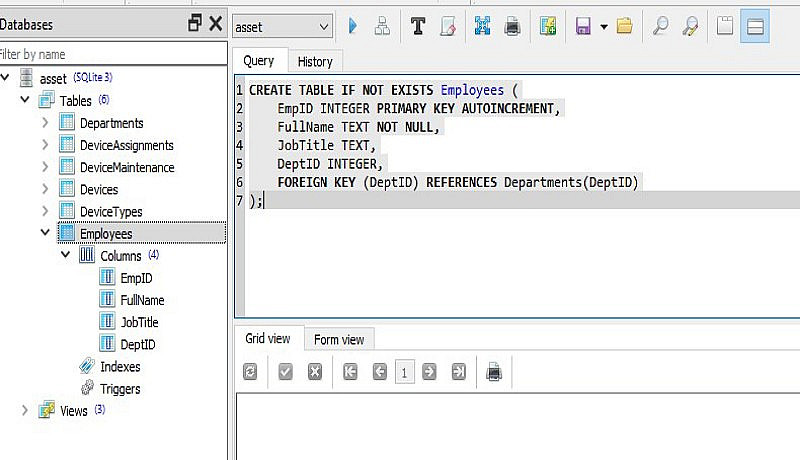Screen dimensions: 800x460
Task: Select the Departments table
Action: tap(111, 123)
